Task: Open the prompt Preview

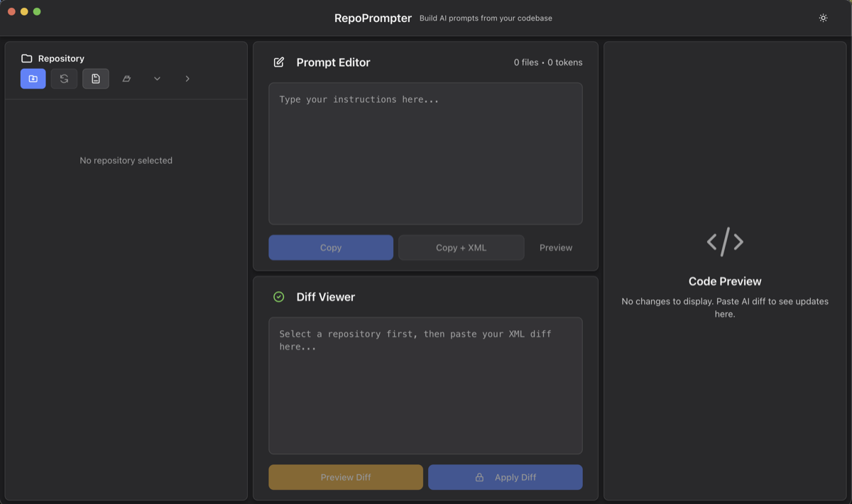Action: point(555,247)
